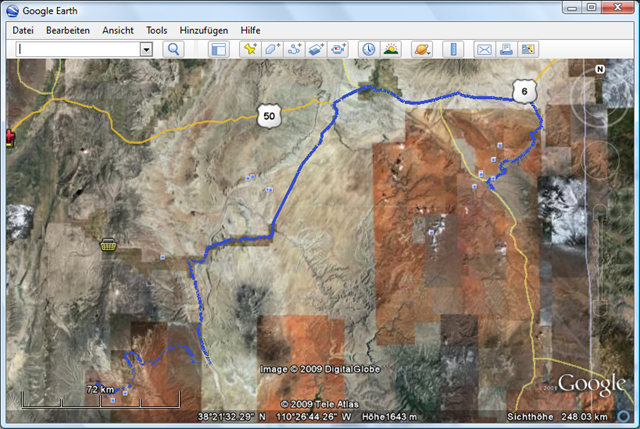Select the ruler measurement tool
This screenshot has width=640, height=429.
451,49
